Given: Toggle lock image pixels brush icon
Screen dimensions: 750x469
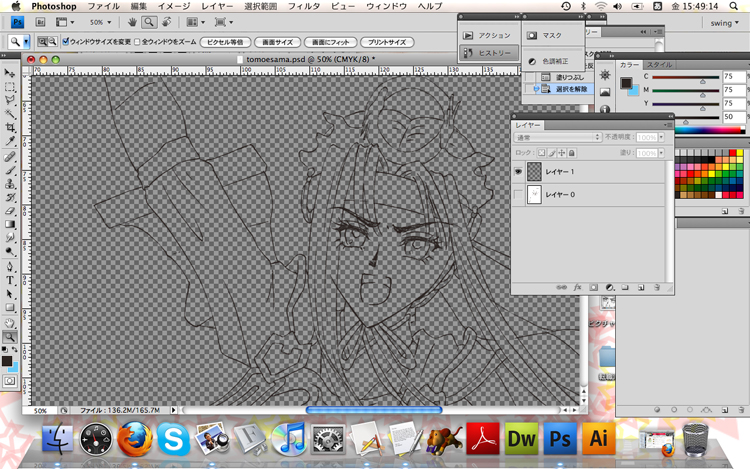Looking at the screenshot, I should pos(552,153).
